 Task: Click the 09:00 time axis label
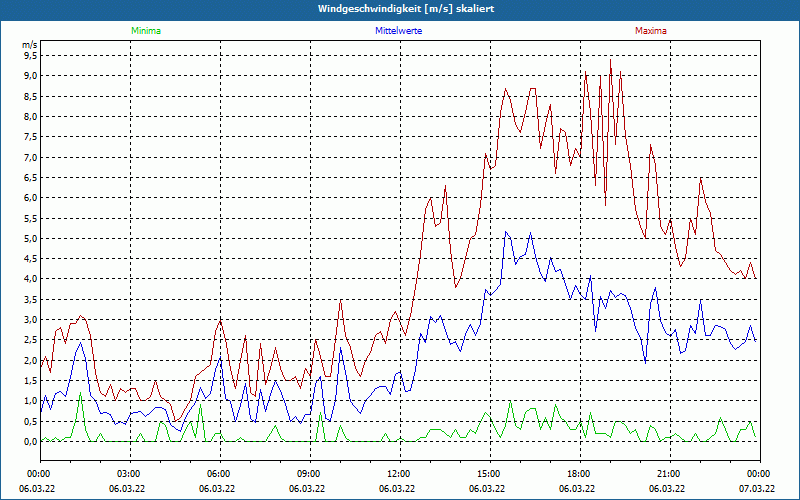(x=309, y=474)
